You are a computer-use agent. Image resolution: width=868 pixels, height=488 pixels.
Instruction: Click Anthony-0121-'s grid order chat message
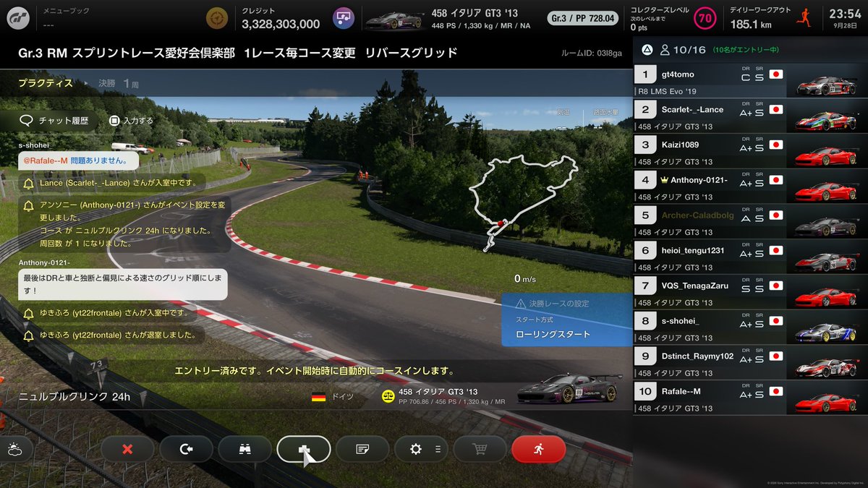123,283
